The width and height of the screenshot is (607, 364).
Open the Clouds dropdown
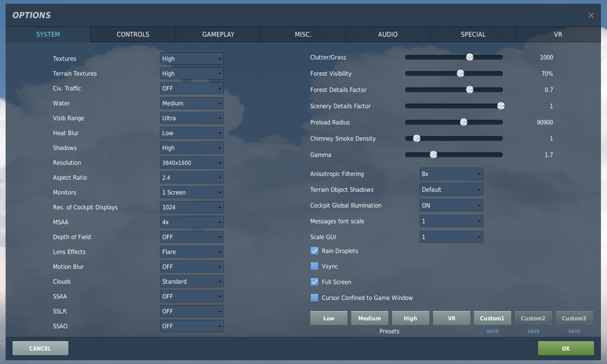191,281
